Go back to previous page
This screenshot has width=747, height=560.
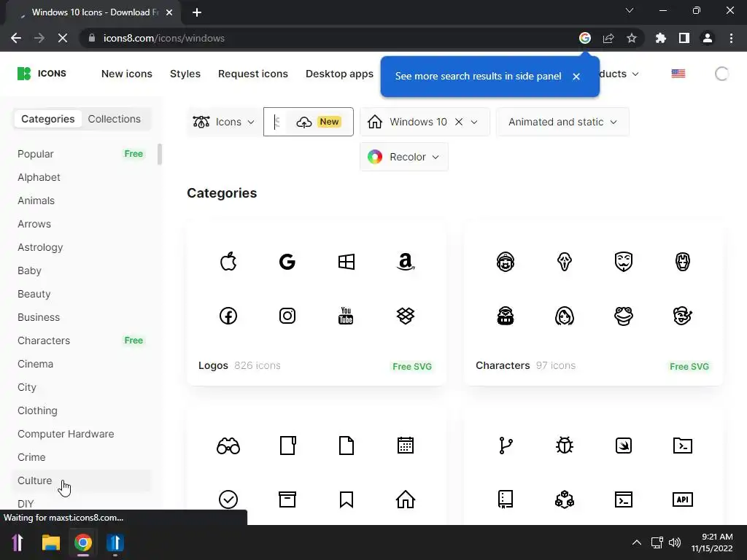tap(16, 38)
